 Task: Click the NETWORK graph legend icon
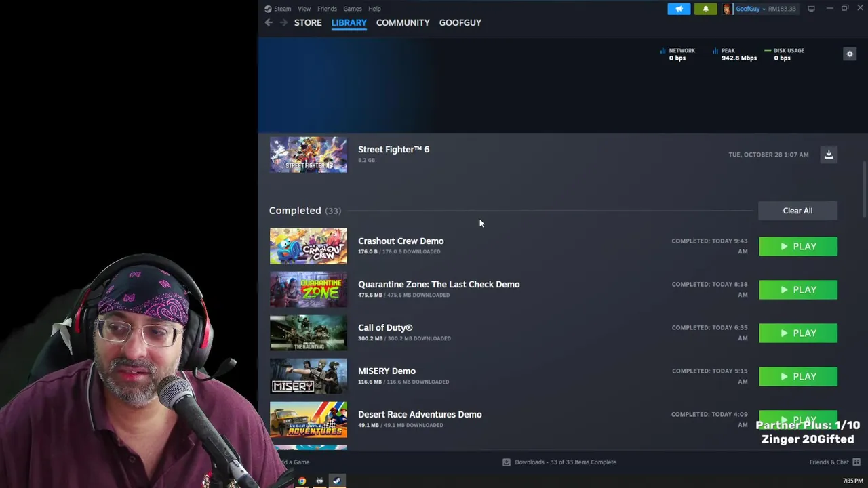[663, 51]
